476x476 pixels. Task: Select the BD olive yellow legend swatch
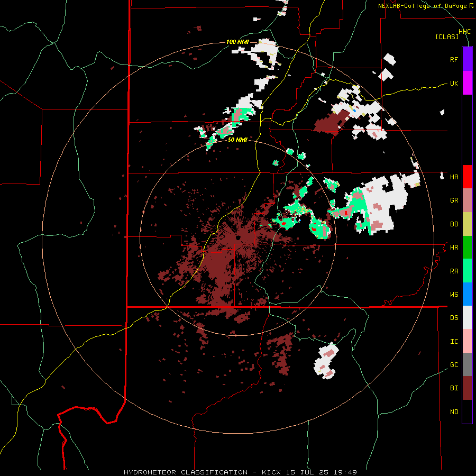click(467, 224)
